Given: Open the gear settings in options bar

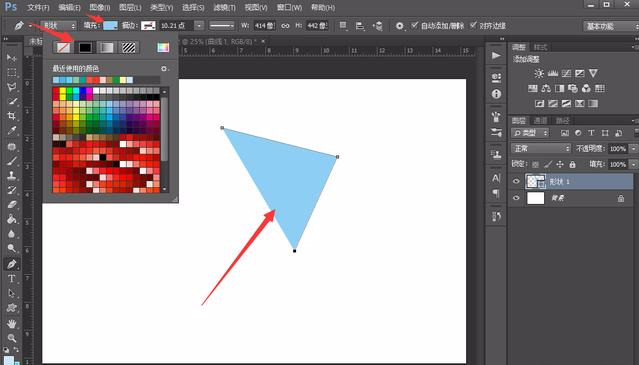Looking at the screenshot, I should [399, 26].
